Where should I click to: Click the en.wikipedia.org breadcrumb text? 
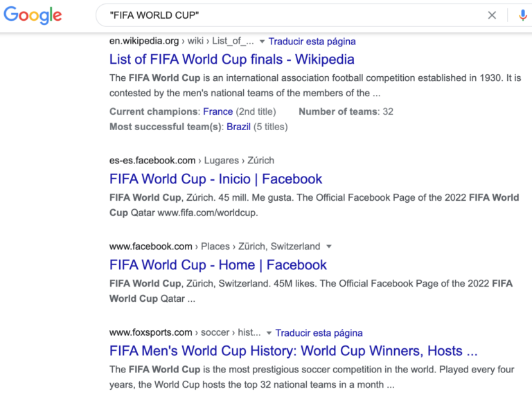[x=181, y=41]
